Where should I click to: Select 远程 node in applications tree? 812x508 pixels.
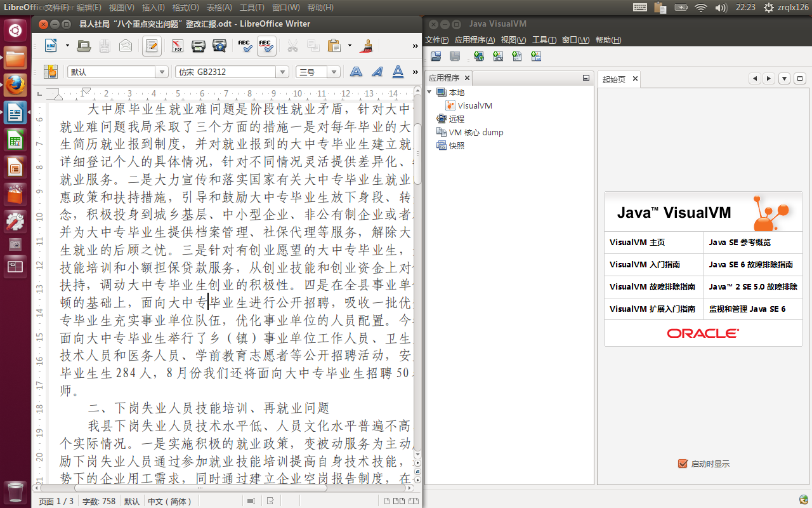tap(450, 119)
